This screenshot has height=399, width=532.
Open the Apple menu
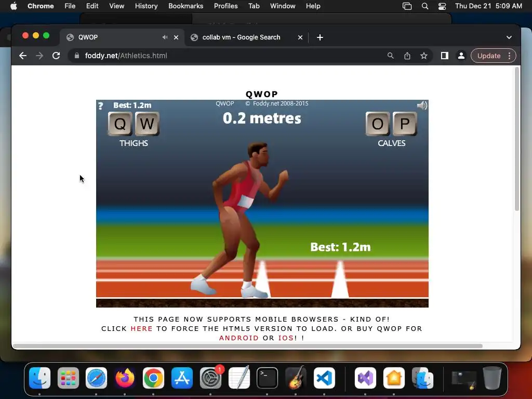tap(14, 6)
